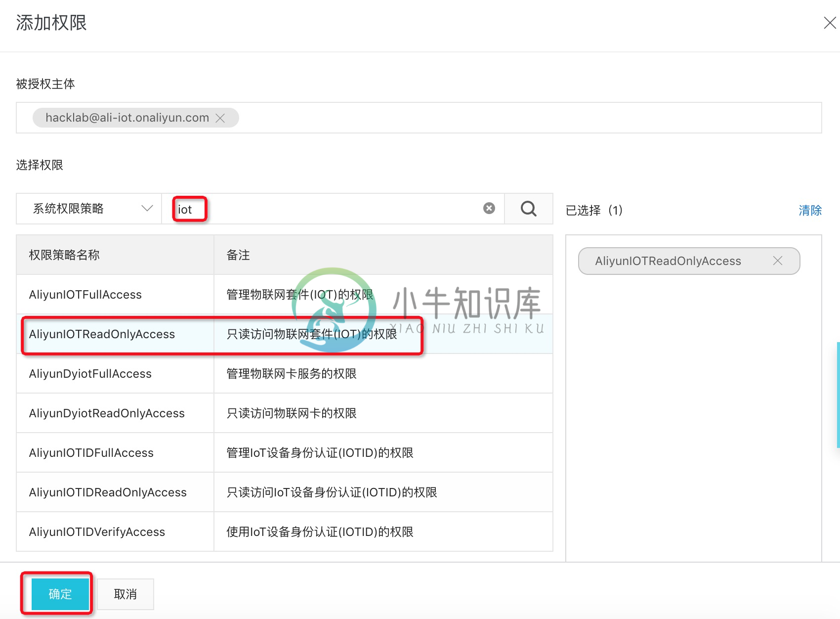Viewport: 840px width, 619px height.
Task: Click description 管理物联网卡服务的权限
Action: (292, 374)
